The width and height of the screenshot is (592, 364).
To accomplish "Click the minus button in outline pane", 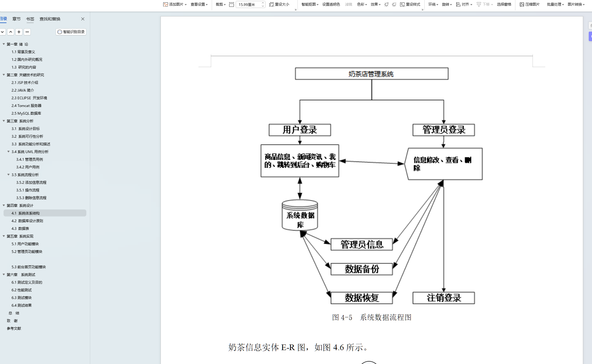I will pos(27,32).
